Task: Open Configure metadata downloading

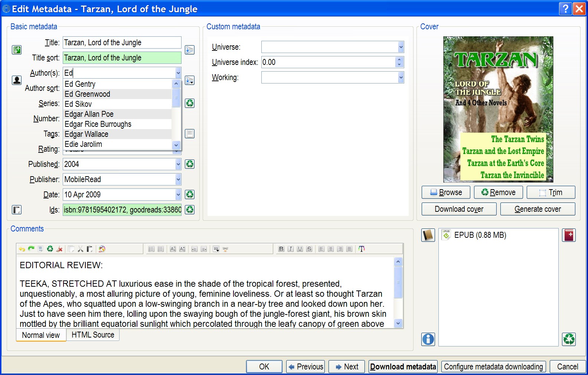Action: coord(493,366)
